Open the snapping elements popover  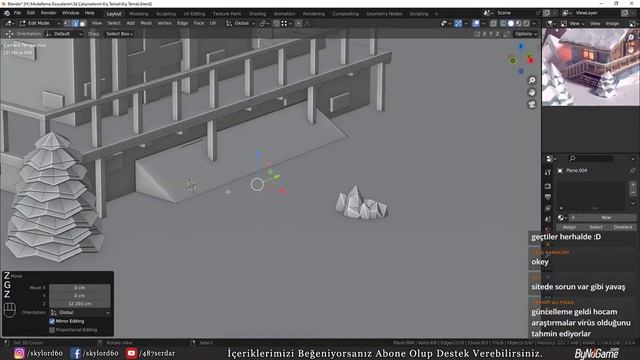point(286,23)
